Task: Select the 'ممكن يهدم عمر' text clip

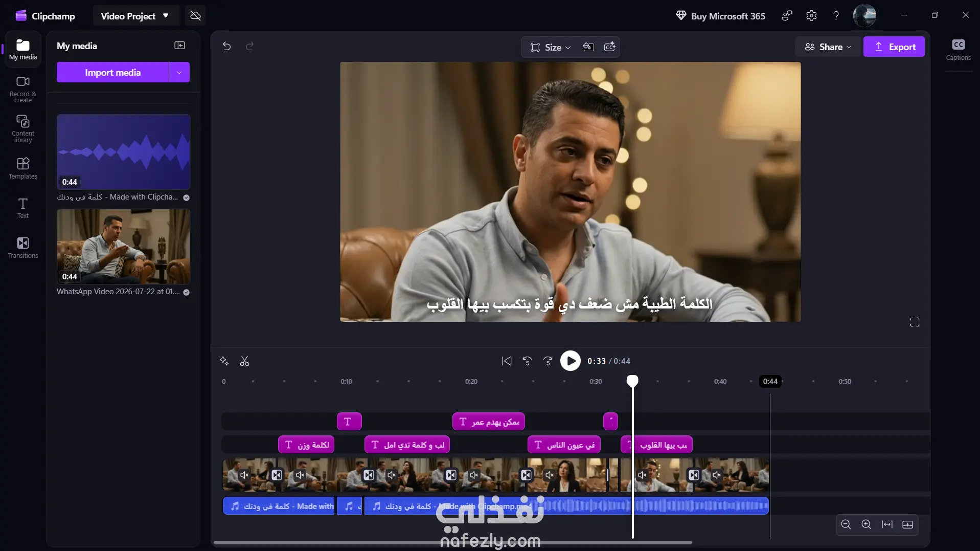Action: (x=489, y=422)
